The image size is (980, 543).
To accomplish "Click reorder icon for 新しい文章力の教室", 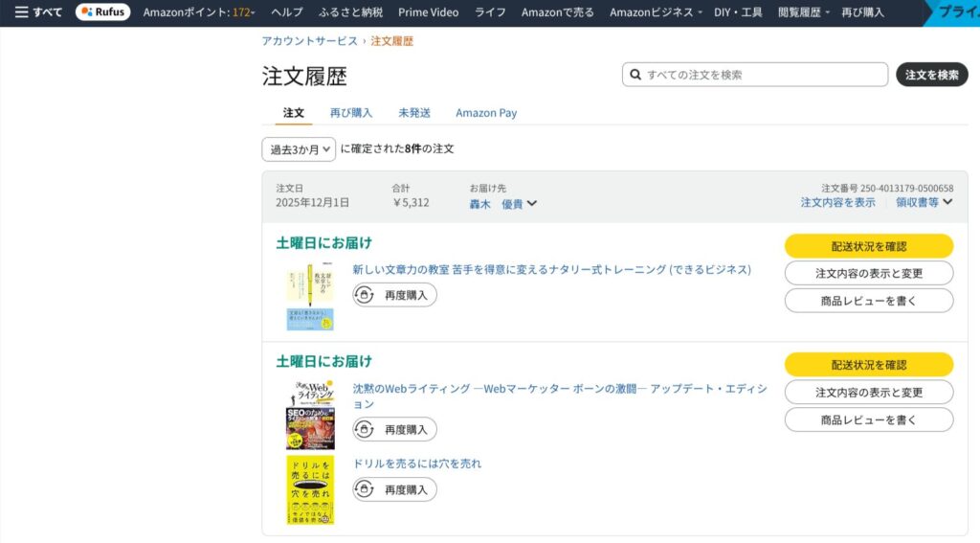I will click(365, 295).
